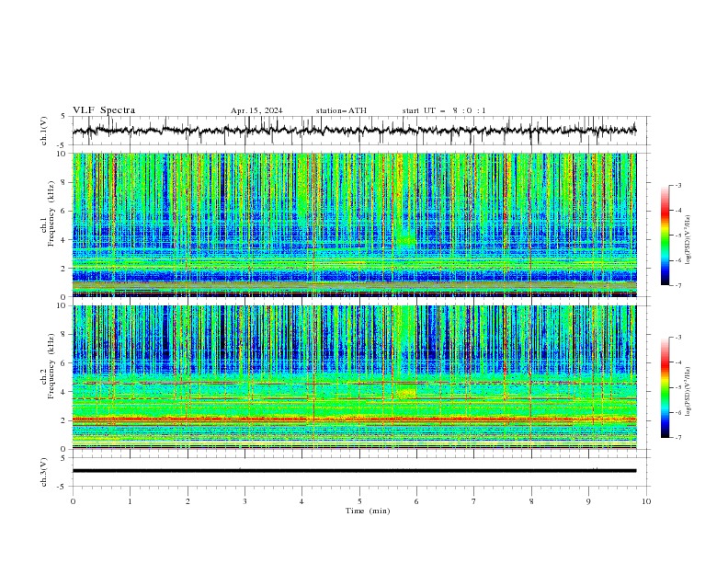Click the "-5" tick on ch.3(V) axis

click(x=63, y=487)
